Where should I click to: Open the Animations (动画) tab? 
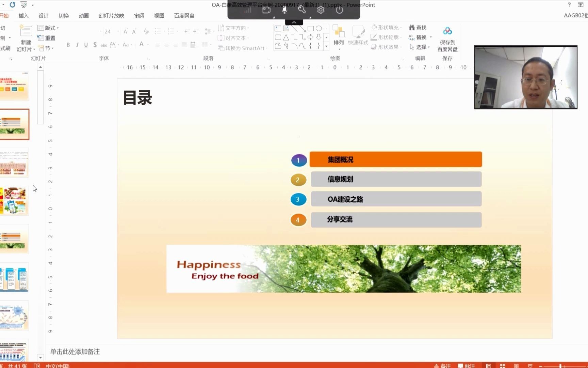84,16
